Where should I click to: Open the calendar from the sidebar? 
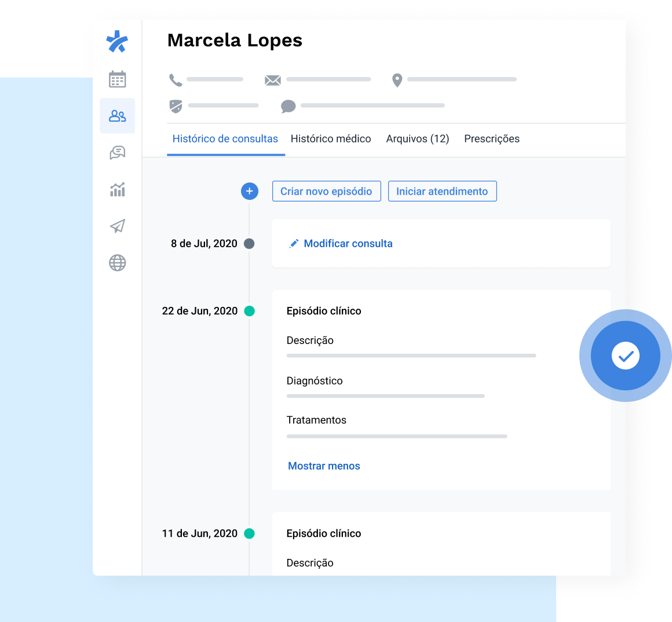point(118,79)
